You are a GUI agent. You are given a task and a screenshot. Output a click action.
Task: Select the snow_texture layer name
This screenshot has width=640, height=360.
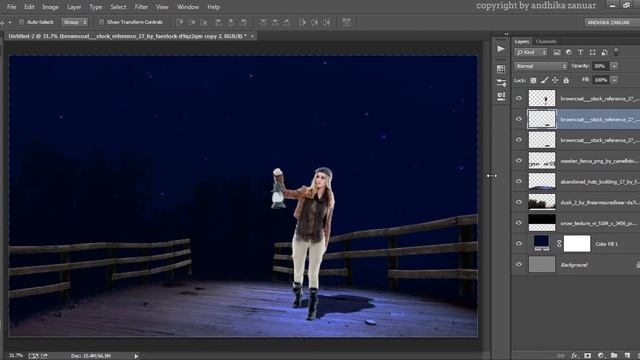pyautogui.click(x=599, y=223)
